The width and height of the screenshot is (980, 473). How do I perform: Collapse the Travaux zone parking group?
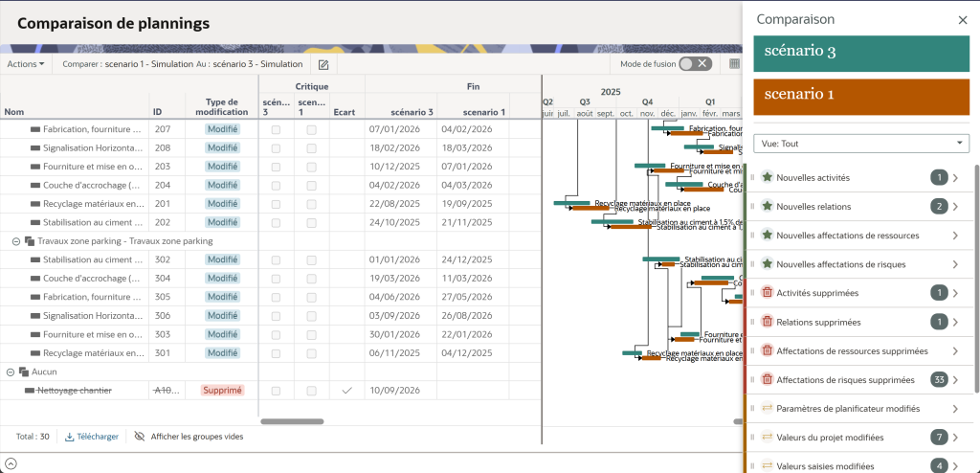tap(16, 241)
